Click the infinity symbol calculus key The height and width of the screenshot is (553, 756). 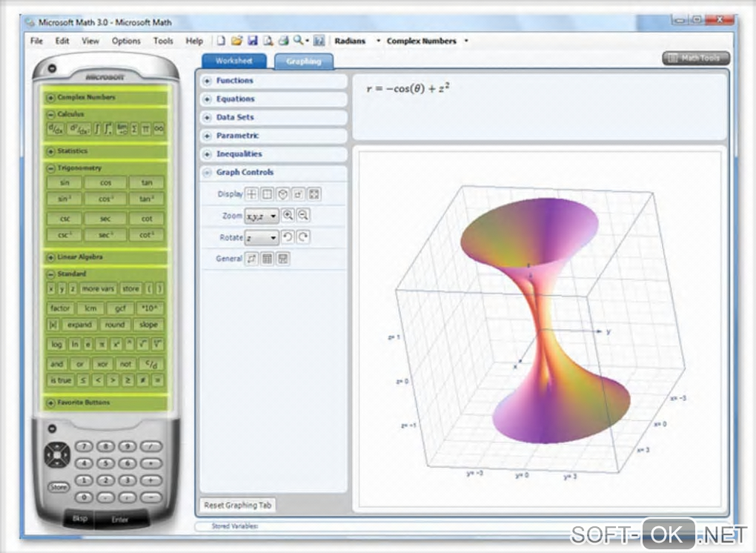(159, 129)
